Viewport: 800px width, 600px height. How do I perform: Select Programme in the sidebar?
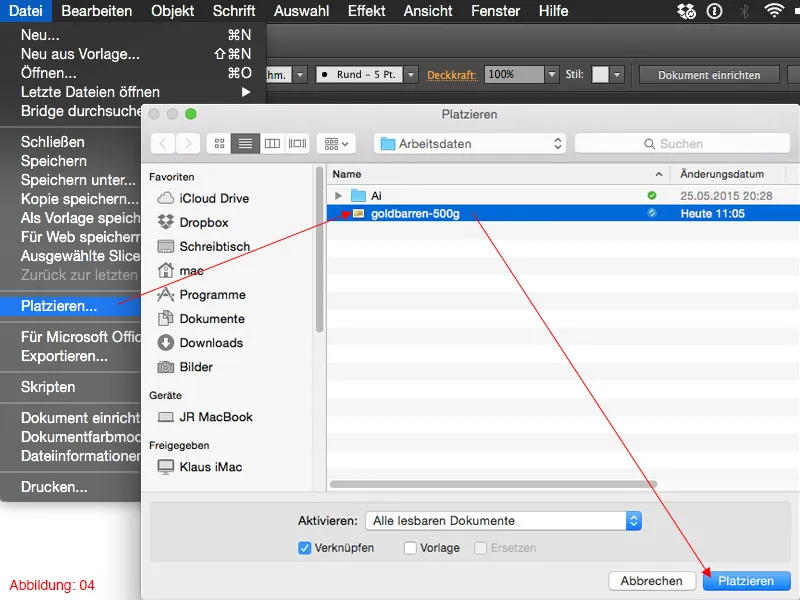[201, 294]
